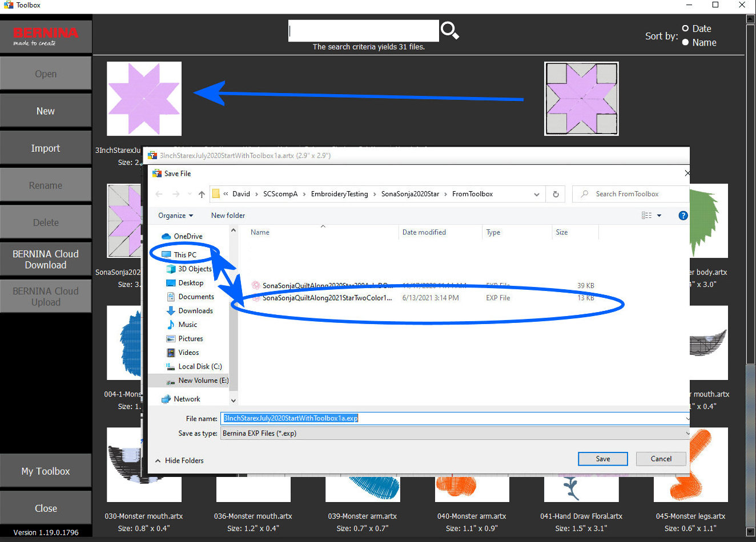The width and height of the screenshot is (756, 542).
Task: Select 040-Monster arm.artx thumbnail
Action: pyautogui.click(x=472, y=489)
